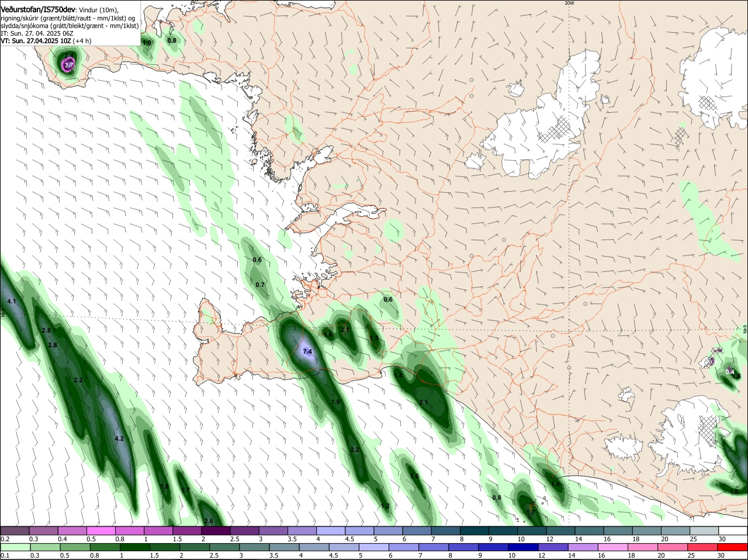The image size is (748, 560).
Task: Select the snow legend swatch for 0.2
Action: coord(15,531)
